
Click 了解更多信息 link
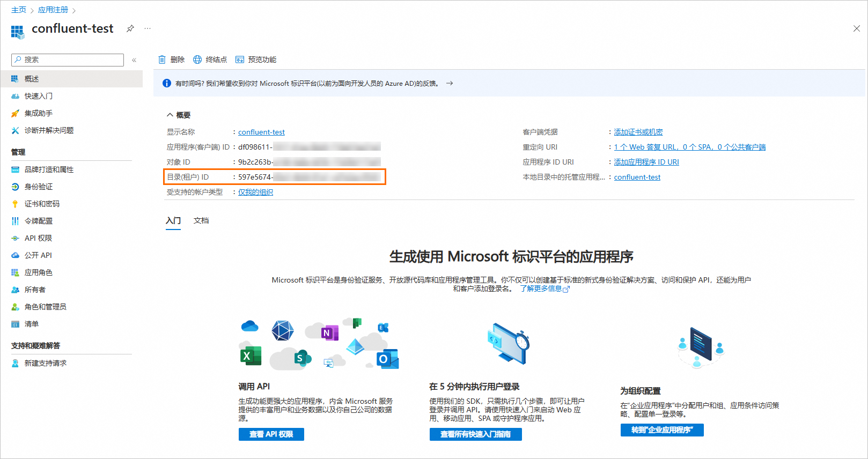[x=545, y=288]
